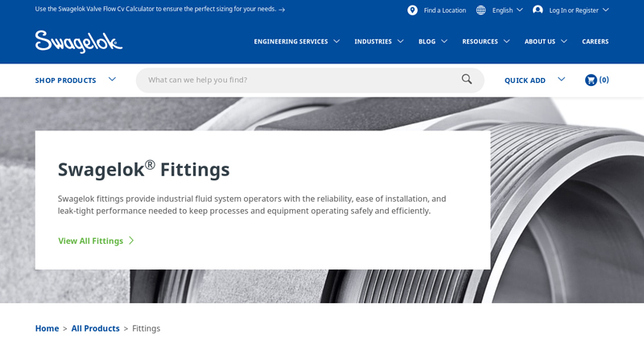The image size is (644, 362).
Task: Click Quick Add label
Action: (x=525, y=80)
